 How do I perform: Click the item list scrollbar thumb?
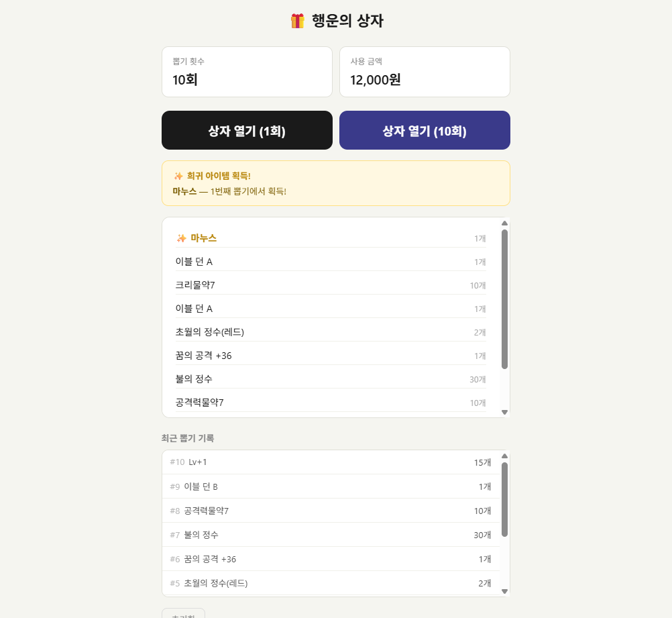point(504,299)
